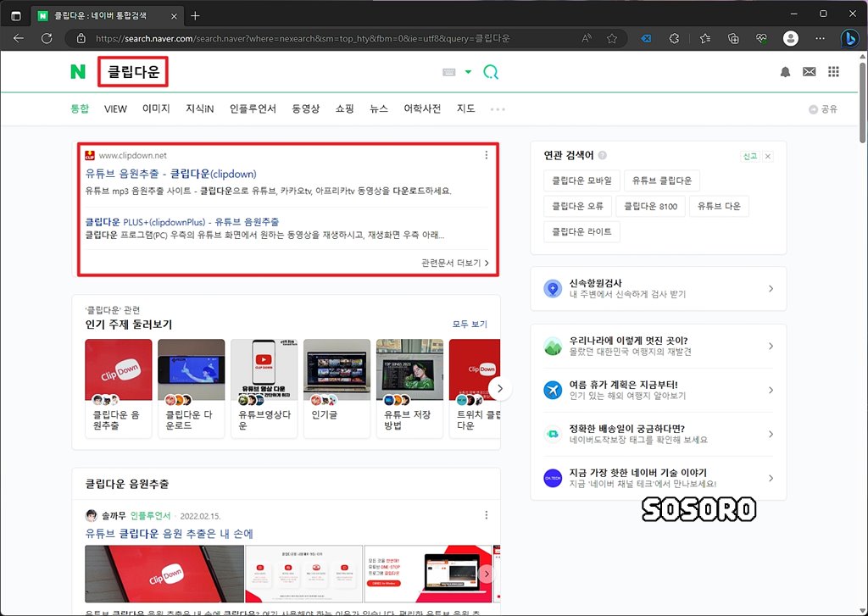868x616 pixels.
Task: Show next post image with arrow
Action: point(487,574)
